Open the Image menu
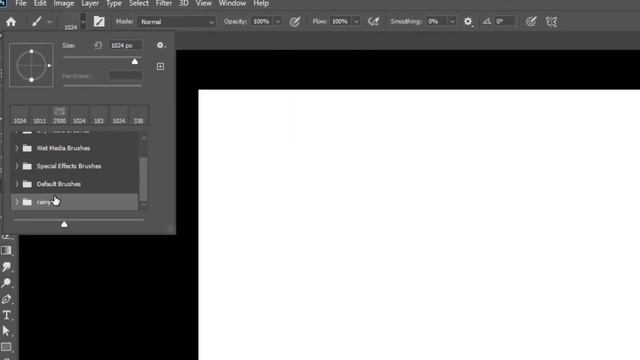Viewport: 640px width, 360px height. 64,4
